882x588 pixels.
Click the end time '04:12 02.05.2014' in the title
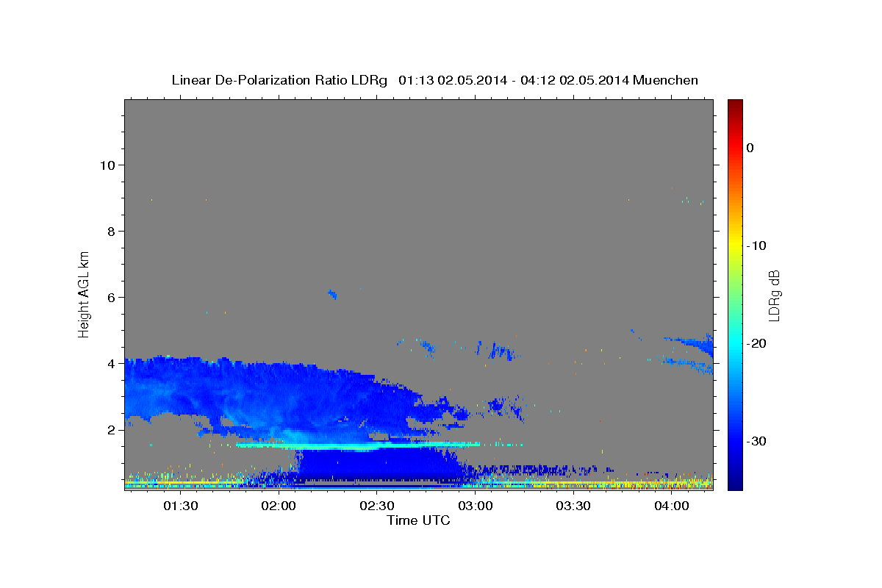point(573,80)
